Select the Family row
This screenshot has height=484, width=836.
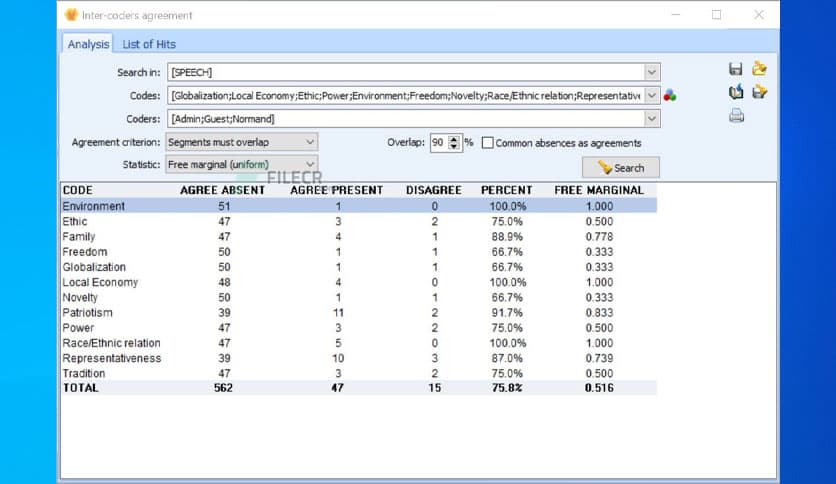[x=359, y=237]
